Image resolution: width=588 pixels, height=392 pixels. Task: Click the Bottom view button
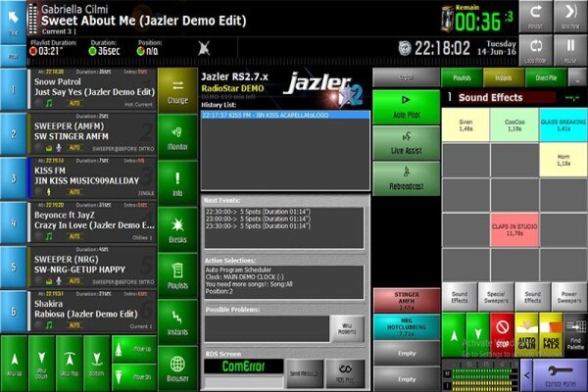[x=97, y=364]
